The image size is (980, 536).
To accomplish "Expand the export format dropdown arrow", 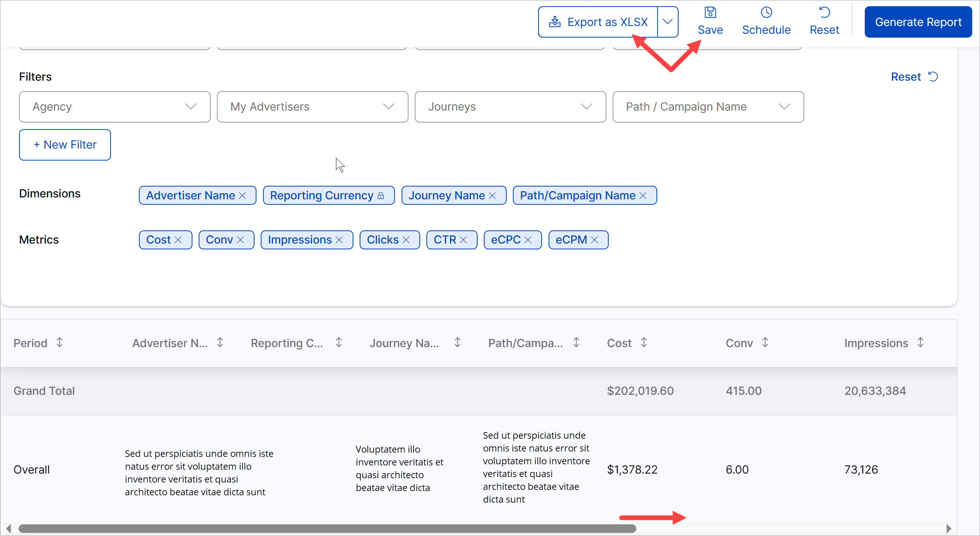I will click(x=668, y=22).
